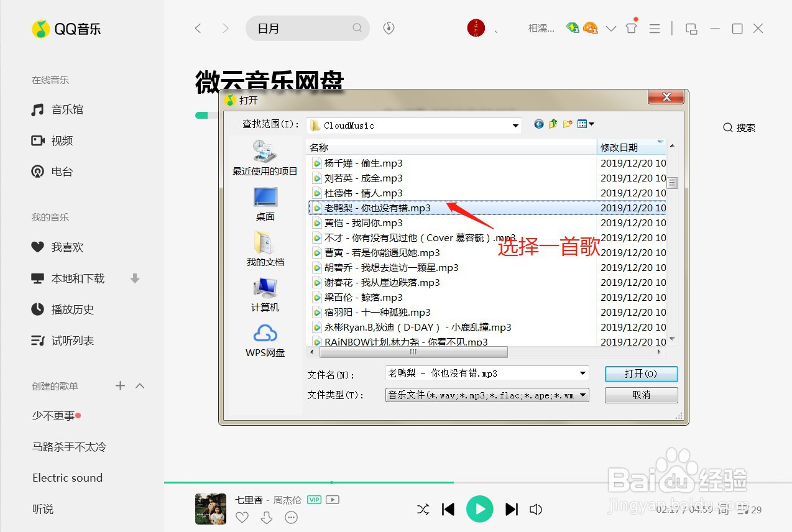Open 视频 in the sidebar
This screenshot has width=792, height=532.
[52, 141]
